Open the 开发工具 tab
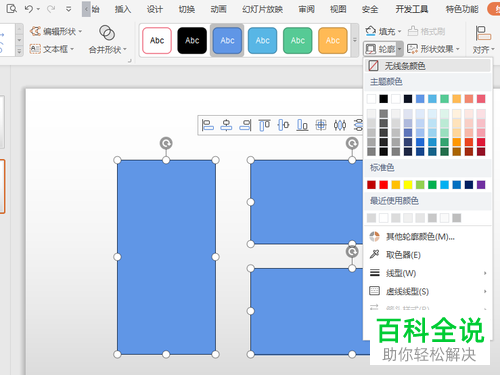 click(x=412, y=9)
